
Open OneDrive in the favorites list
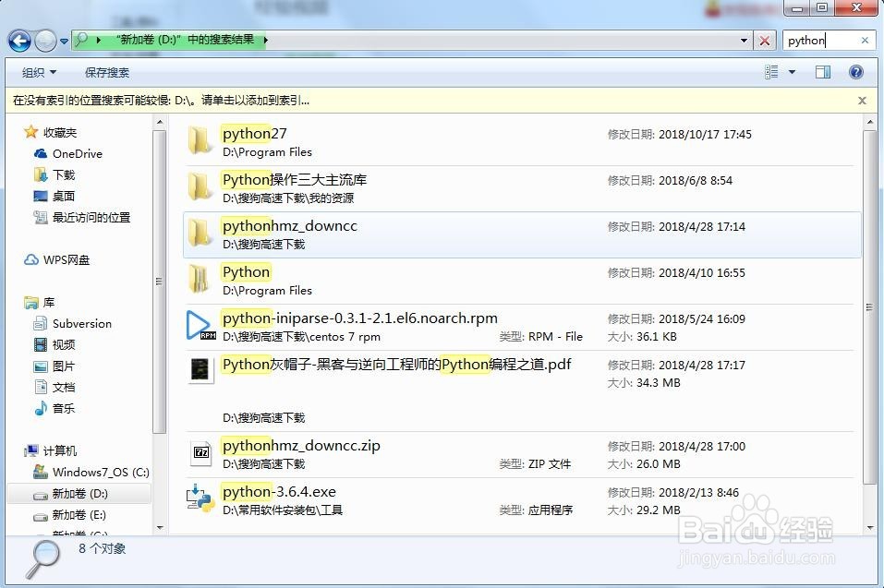[x=68, y=154]
